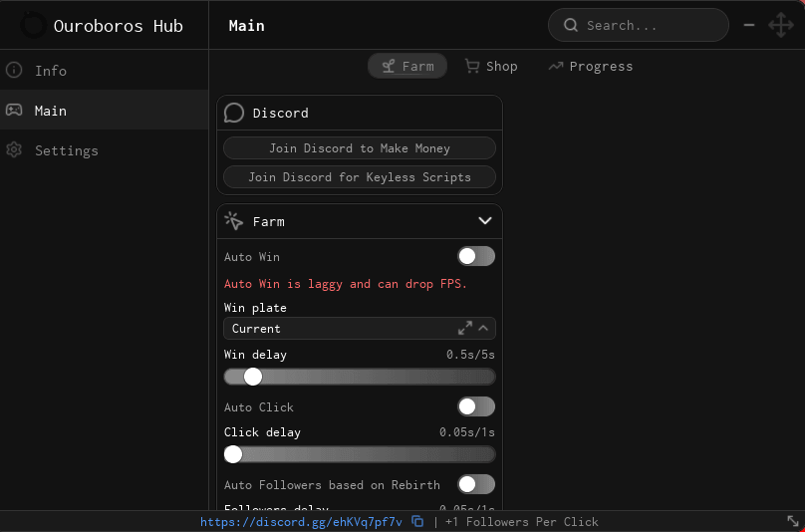Click the sprout icon on Farm tab
The height and width of the screenshot is (532, 805).
coord(389,66)
